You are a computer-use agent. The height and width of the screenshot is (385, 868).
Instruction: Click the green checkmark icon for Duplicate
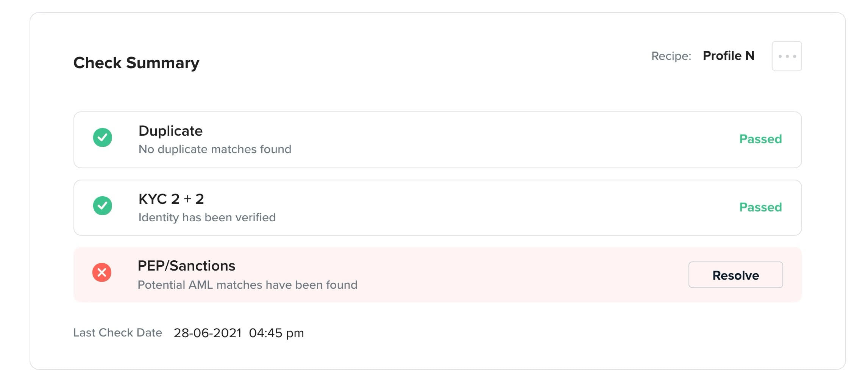(103, 138)
